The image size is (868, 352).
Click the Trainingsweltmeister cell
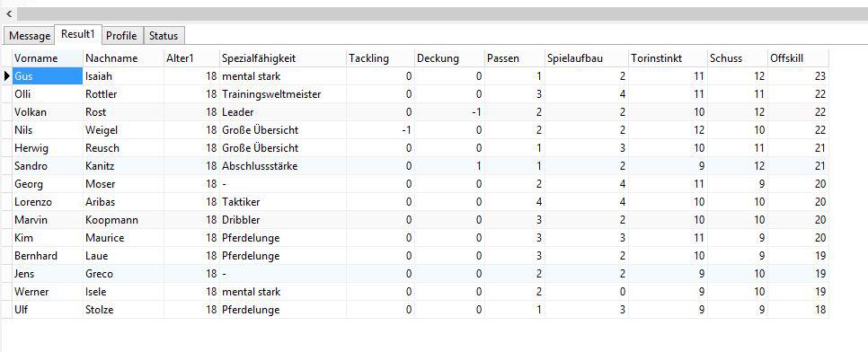click(x=283, y=94)
